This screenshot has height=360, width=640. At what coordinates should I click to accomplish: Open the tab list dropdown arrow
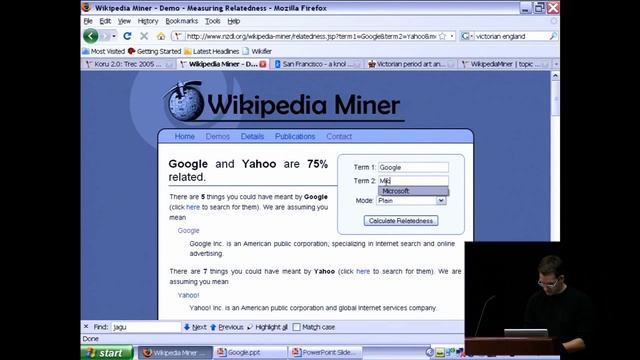point(556,64)
